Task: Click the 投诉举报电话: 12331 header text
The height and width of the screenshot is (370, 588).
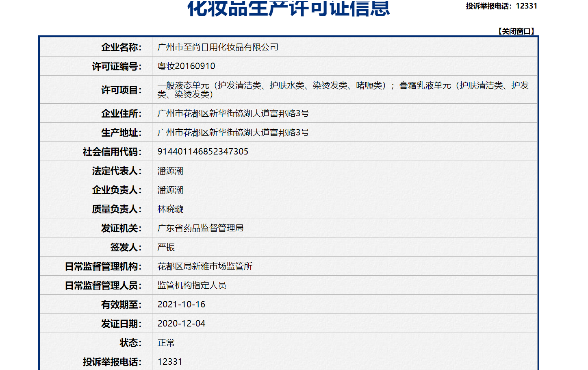Action: (501, 6)
